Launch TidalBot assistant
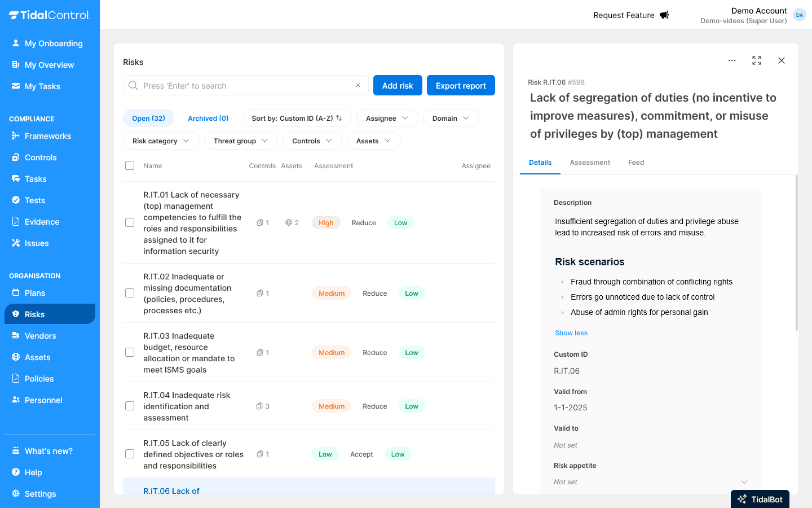Screen dimensions: 812x508 pos(760,499)
